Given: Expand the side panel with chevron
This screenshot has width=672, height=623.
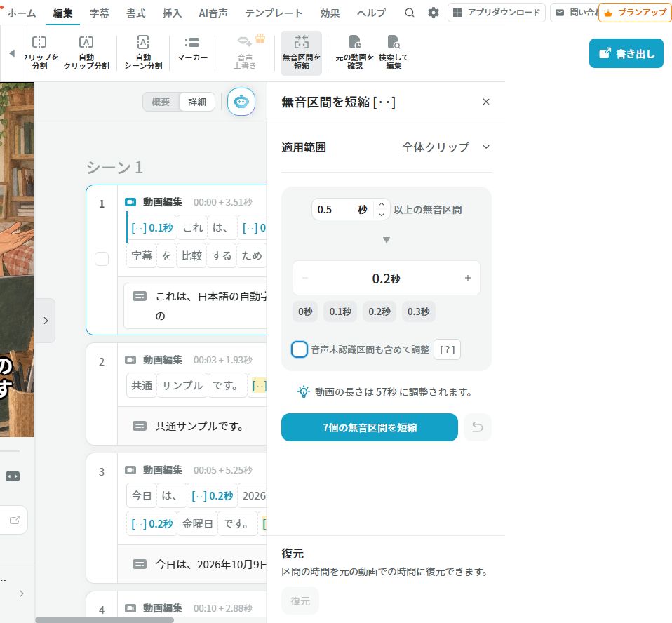Looking at the screenshot, I should (x=46, y=321).
